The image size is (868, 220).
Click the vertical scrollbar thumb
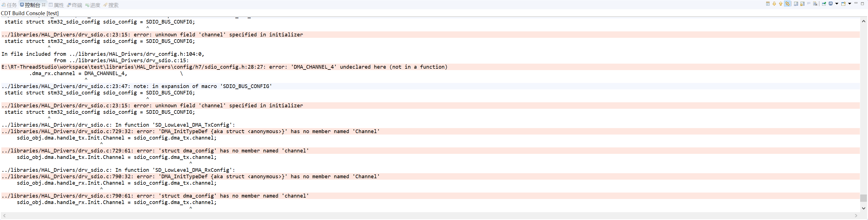(864, 198)
